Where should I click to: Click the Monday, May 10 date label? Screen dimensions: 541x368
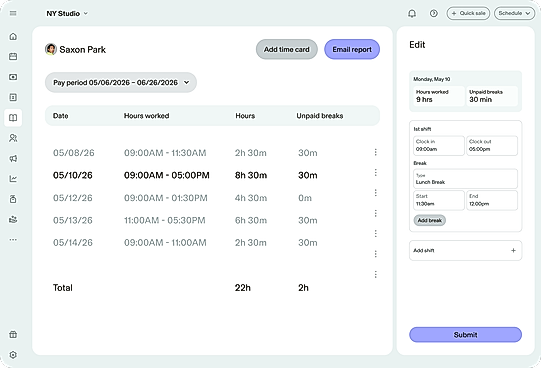432,79
